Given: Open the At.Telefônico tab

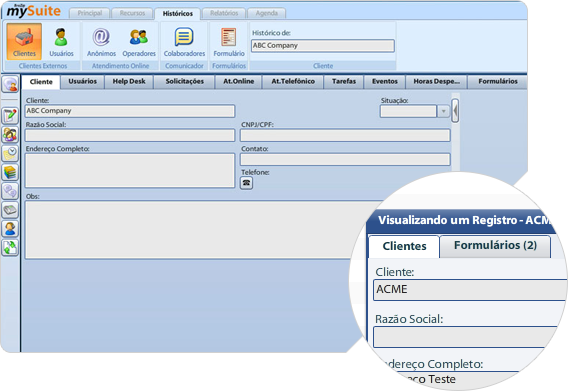Looking at the screenshot, I should pos(293,82).
